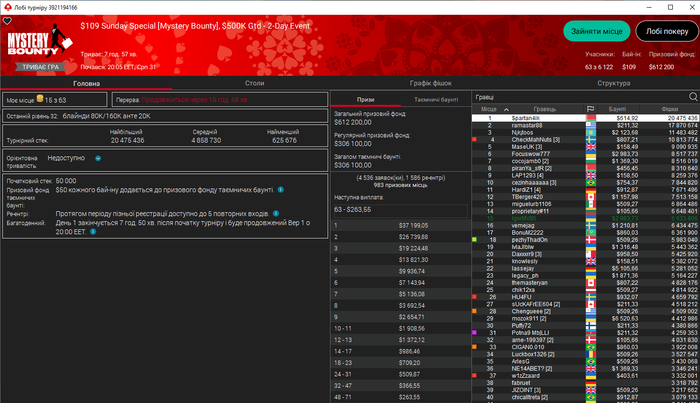Viewport: 700px width, 403px height.
Task: Select player ramastar88 in list
Action: (585, 125)
